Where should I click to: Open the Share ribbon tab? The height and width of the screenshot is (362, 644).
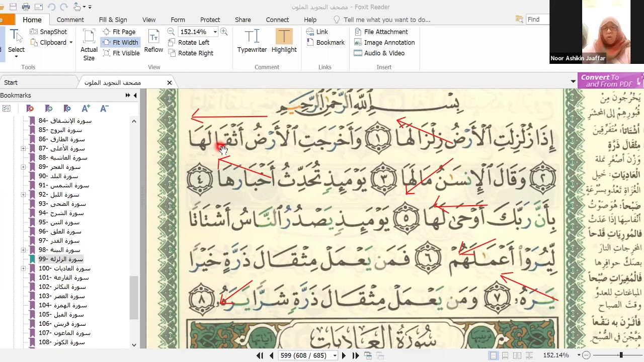click(x=243, y=20)
